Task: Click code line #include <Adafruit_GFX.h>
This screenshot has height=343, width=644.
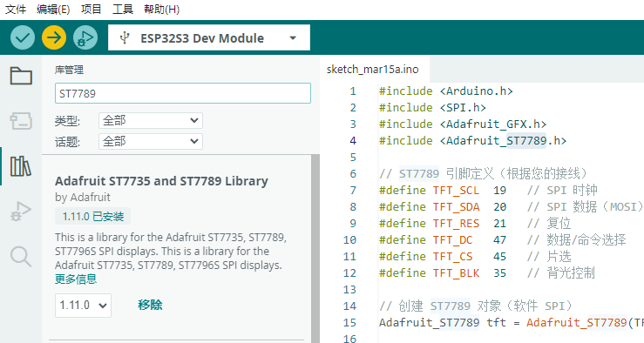Action: tap(463, 124)
